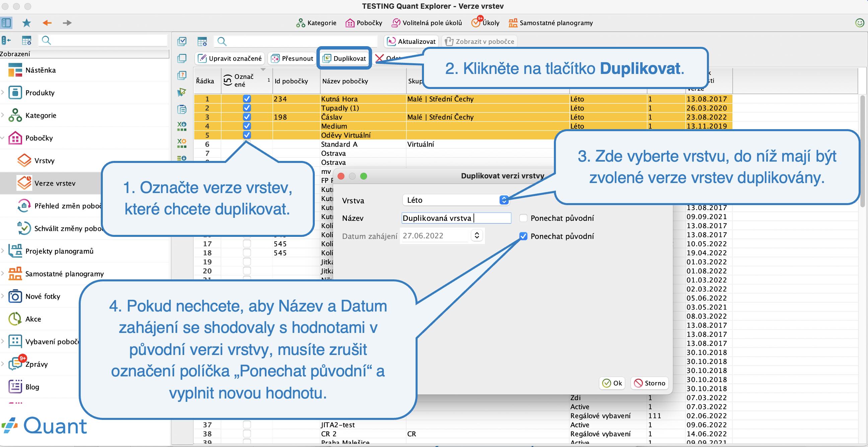Confirm dialog with Ok button
This screenshot has width=868, height=447.
(x=612, y=383)
